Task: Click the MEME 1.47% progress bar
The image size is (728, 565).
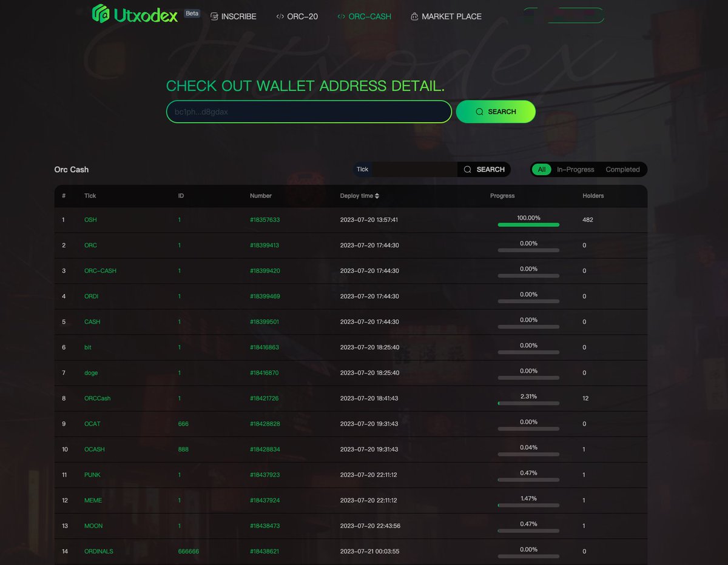Action: (528, 505)
